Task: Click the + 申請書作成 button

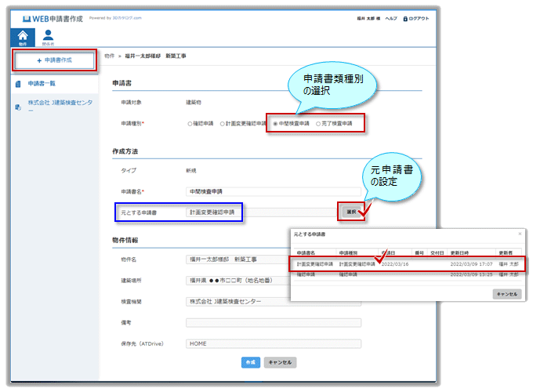Action: tap(54, 60)
